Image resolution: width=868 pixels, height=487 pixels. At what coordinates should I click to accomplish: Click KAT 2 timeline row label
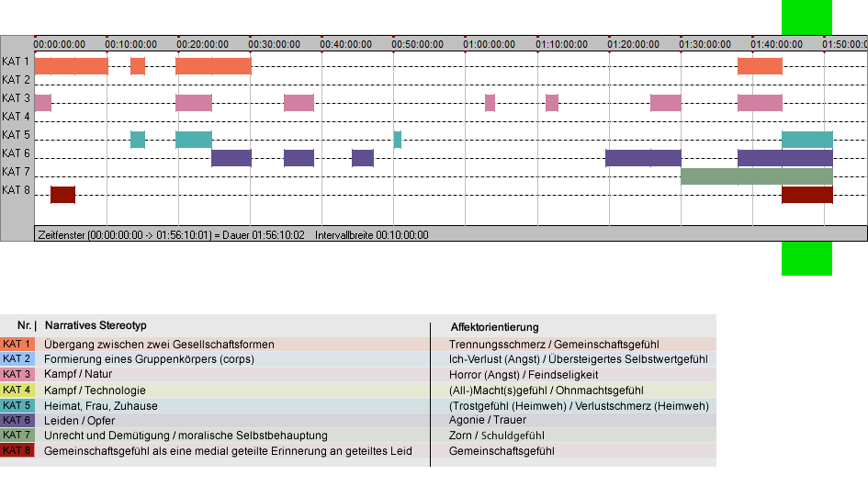(x=16, y=80)
